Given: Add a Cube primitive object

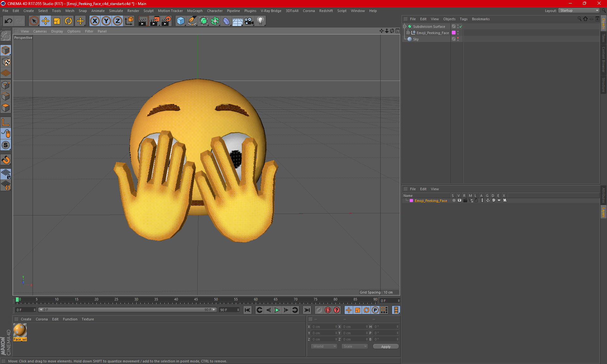Looking at the screenshot, I should [x=181, y=21].
